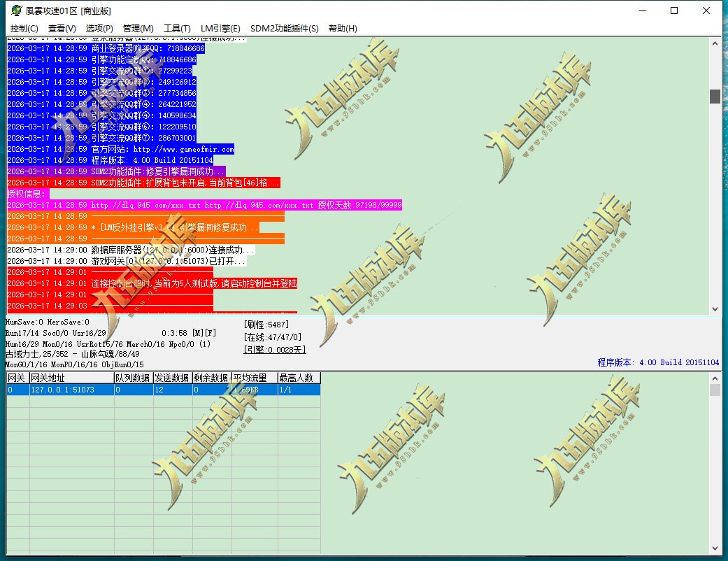Click gateway list scrollbar down arrow
The width and height of the screenshot is (728, 561).
pos(715,548)
